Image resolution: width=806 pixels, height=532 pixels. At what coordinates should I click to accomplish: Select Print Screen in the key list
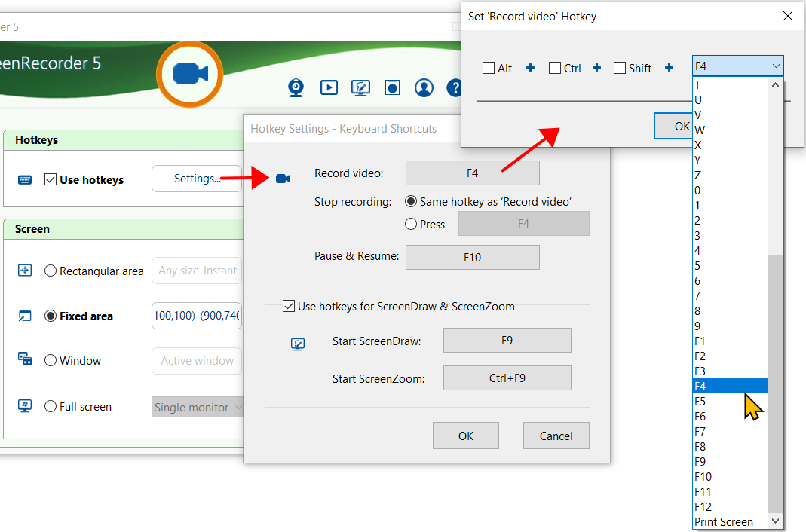723,522
